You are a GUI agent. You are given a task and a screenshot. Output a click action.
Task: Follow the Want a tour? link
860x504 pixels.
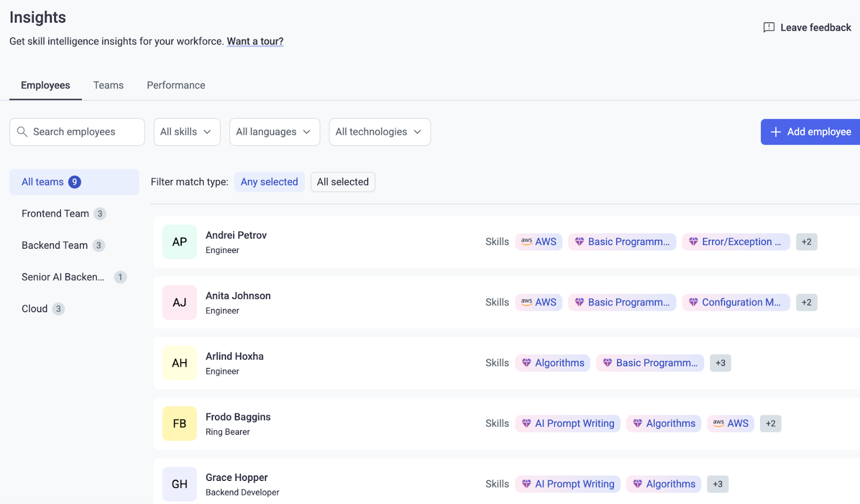[x=255, y=41]
